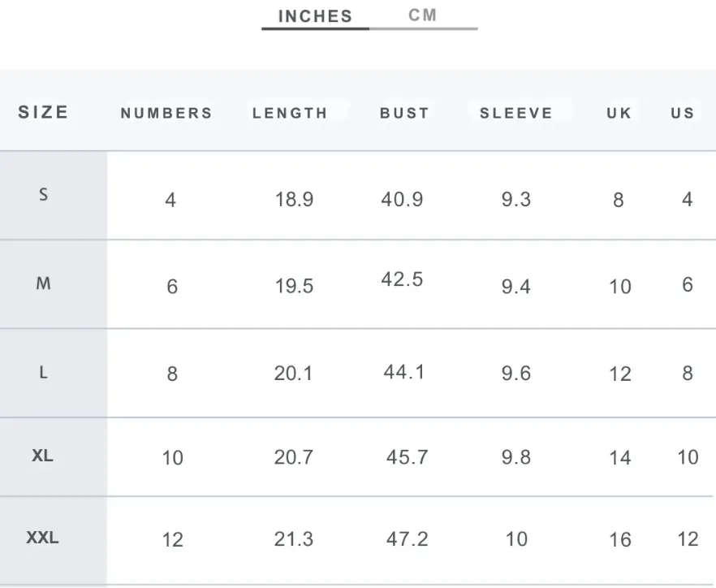Switch to the CM units tab
Image resolution: width=716 pixels, height=588 pixels.
[x=423, y=15]
